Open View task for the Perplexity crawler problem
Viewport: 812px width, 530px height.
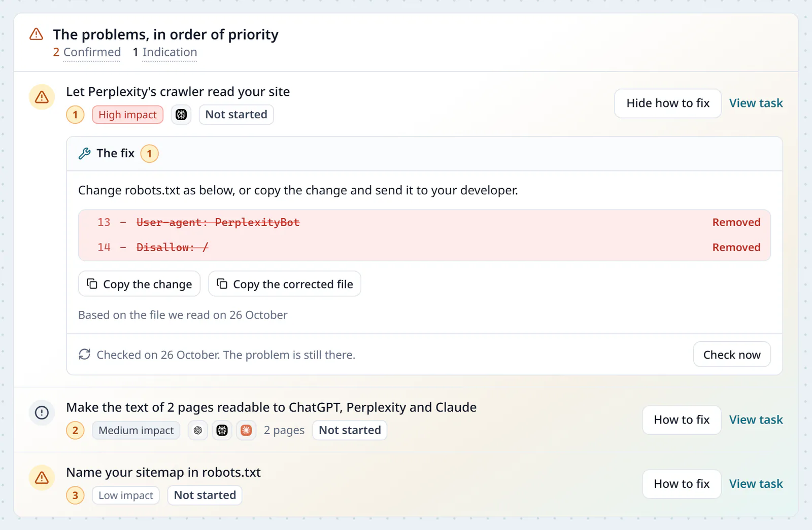point(756,103)
